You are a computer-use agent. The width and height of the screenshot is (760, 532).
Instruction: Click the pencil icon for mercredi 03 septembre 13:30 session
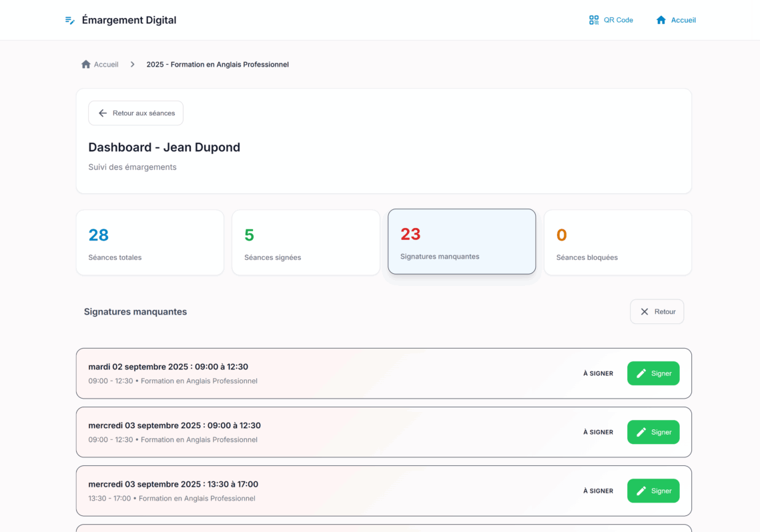(x=641, y=491)
